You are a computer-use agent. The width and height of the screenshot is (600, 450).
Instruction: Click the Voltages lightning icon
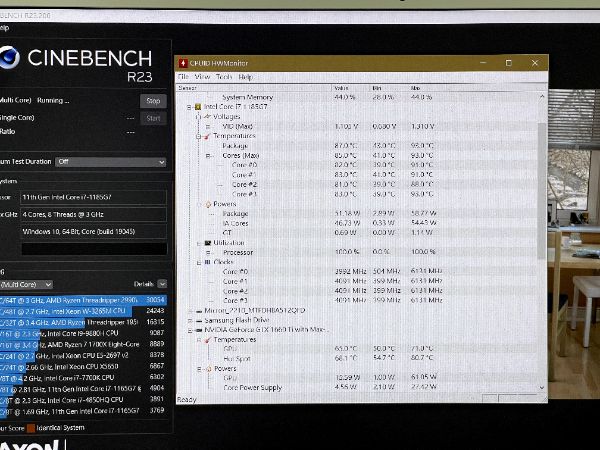click(x=207, y=116)
